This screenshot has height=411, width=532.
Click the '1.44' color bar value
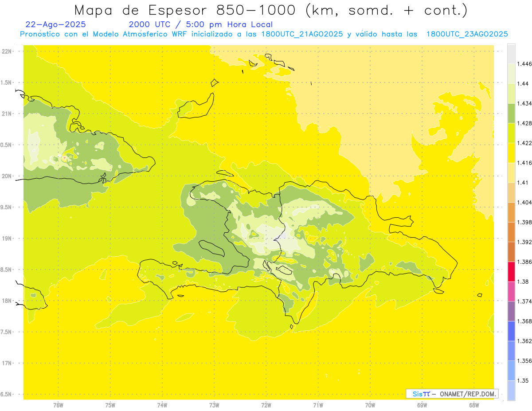523,84
